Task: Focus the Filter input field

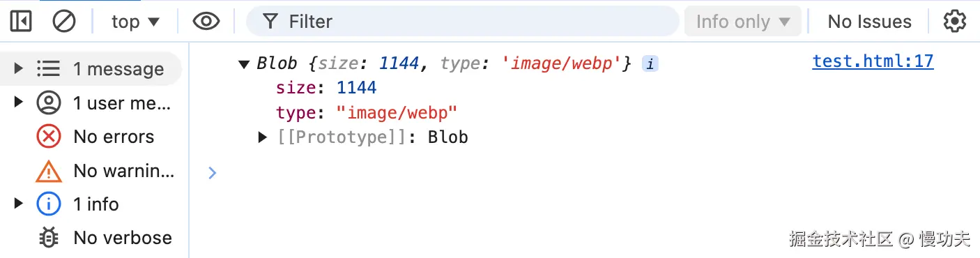Action: (463, 22)
